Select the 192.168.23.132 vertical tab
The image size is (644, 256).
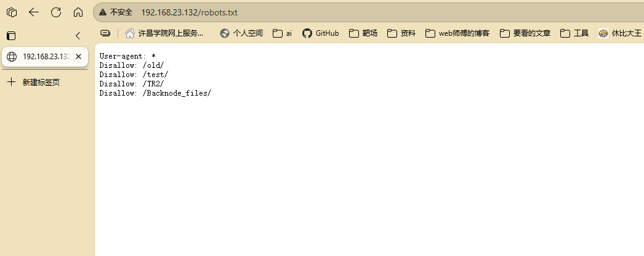(x=40, y=56)
